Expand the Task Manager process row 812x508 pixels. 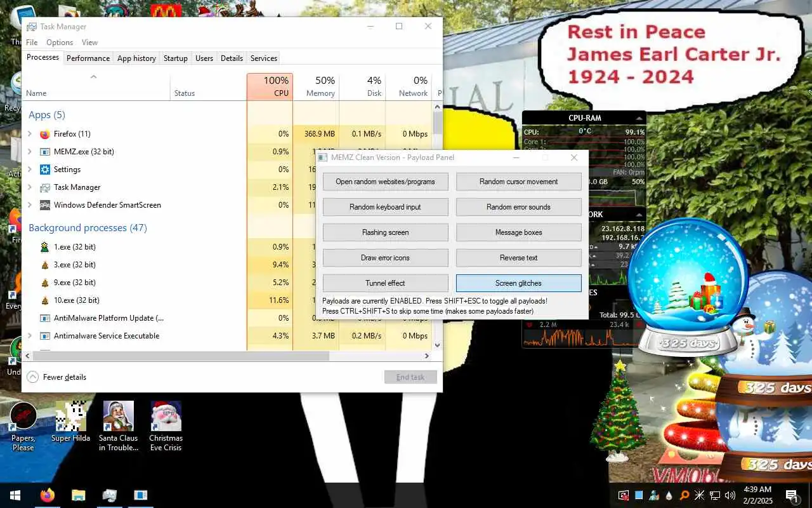tap(29, 187)
